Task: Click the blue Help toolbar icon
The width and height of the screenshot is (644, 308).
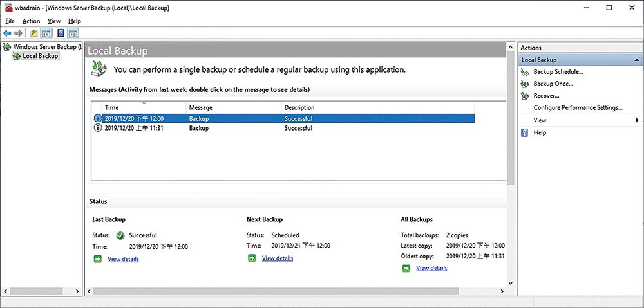Action: 61,33
